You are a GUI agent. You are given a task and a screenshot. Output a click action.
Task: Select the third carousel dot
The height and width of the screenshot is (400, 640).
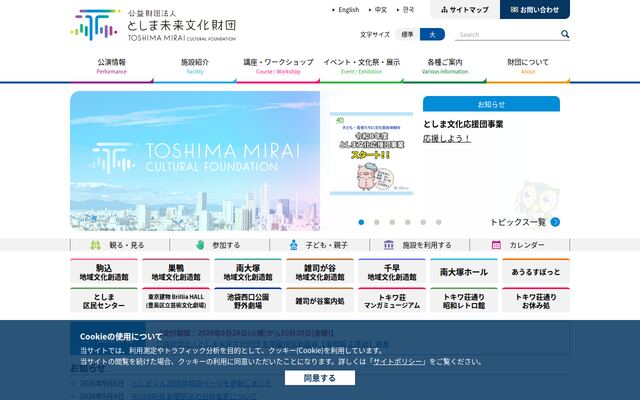392,222
